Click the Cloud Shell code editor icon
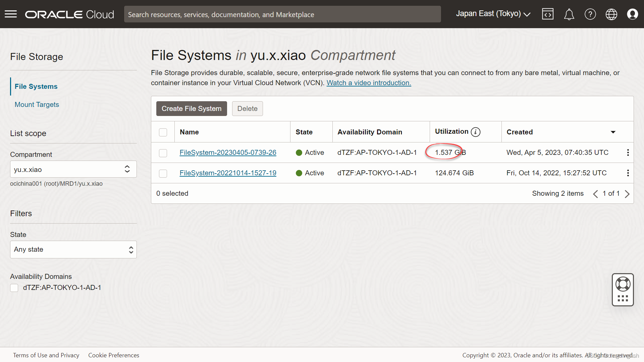This screenshot has height=362, width=644. [548, 14]
